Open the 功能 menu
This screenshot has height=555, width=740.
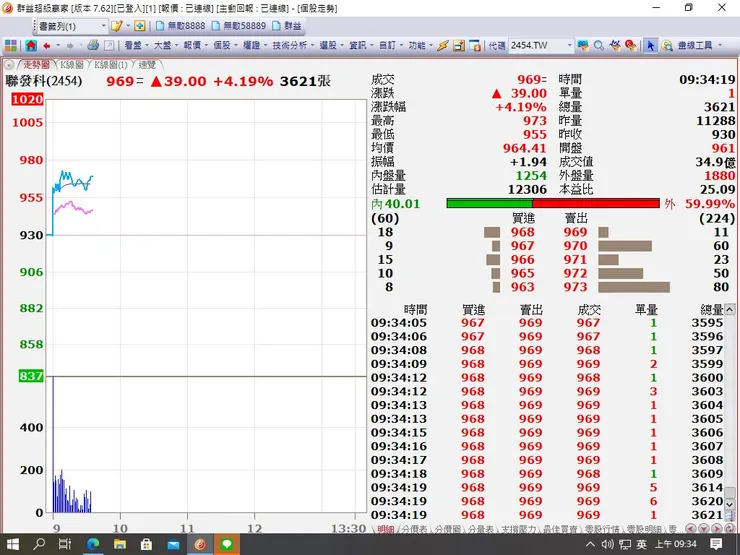[420, 46]
